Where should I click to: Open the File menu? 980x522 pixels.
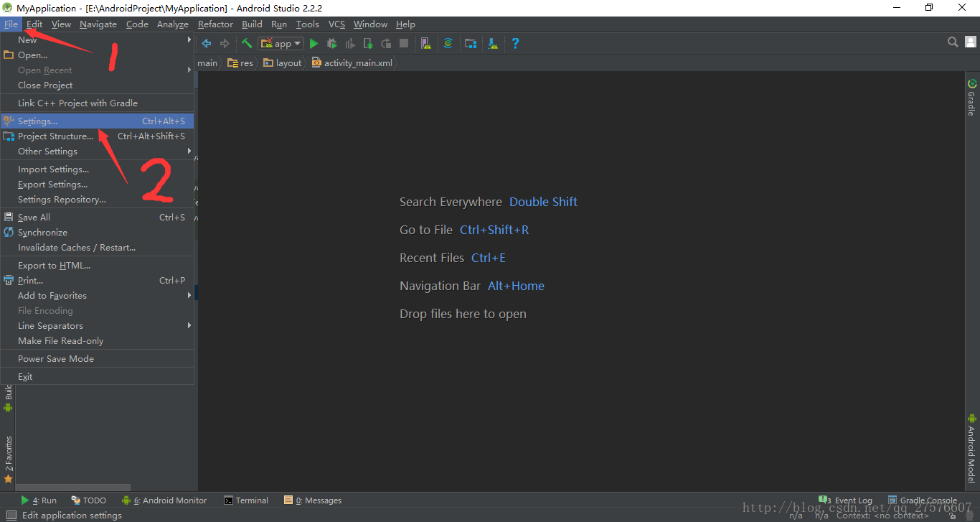(11, 24)
